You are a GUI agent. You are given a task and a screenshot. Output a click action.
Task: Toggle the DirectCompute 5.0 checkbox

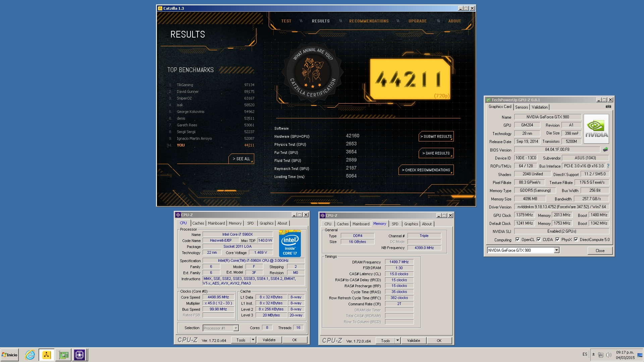576,240
